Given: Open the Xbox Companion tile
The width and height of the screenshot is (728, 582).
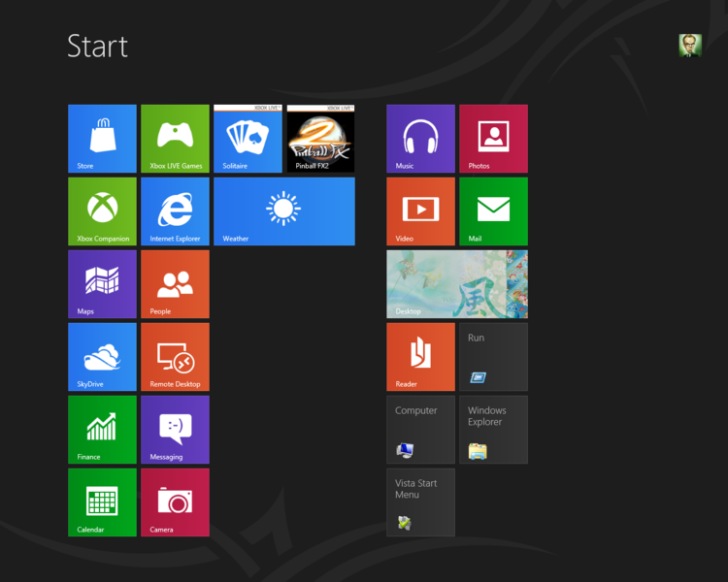Looking at the screenshot, I should coord(102,211).
